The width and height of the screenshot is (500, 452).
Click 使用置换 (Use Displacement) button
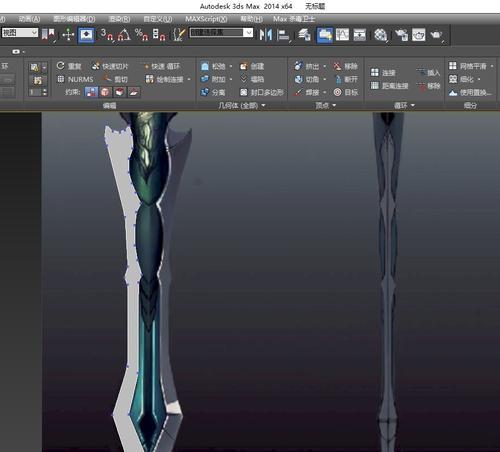470,93
